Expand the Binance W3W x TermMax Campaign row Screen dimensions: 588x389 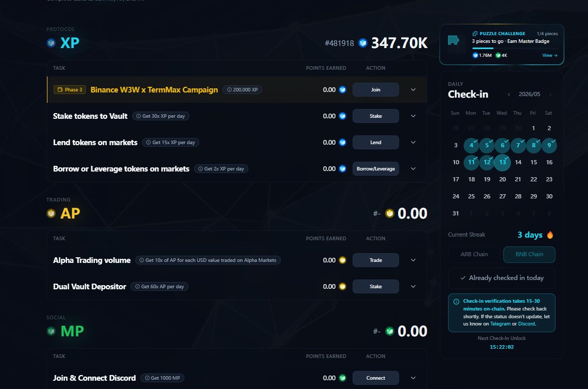(x=413, y=90)
